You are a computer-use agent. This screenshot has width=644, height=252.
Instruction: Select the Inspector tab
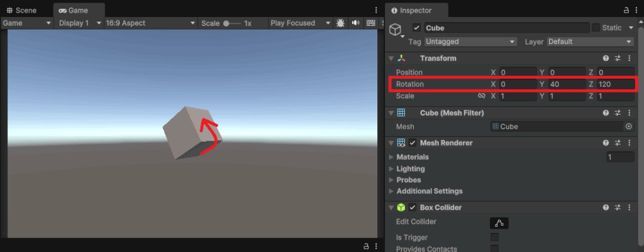click(x=416, y=10)
